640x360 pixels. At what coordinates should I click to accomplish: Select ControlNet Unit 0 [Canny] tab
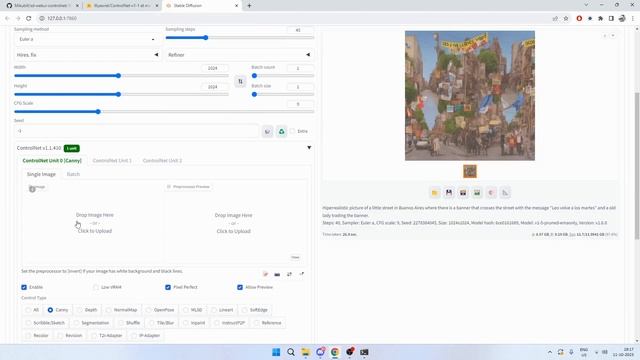pyautogui.click(x=52, y=160)
